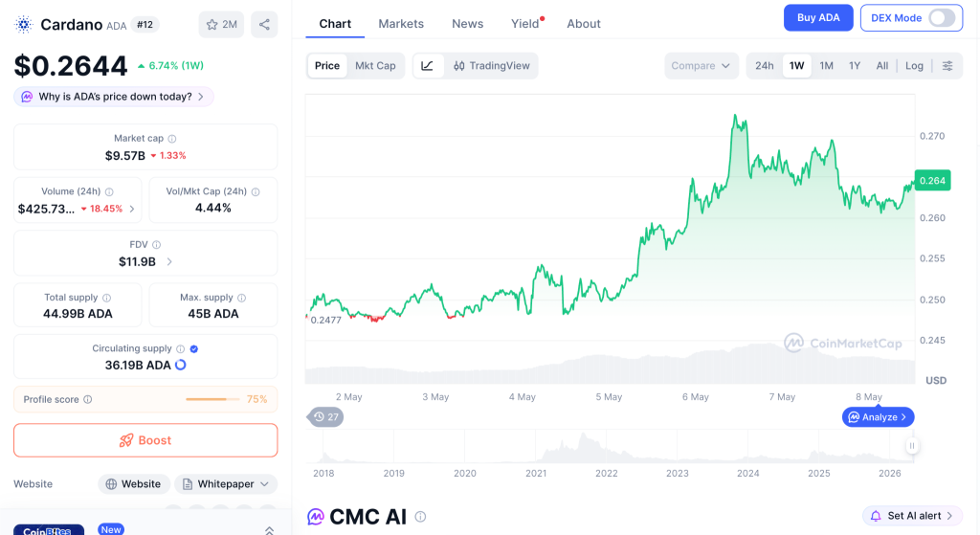This screenshot has width=980, height=535.
Task: Expand the Compare dropdown
Action: click(x=701, y=66)
